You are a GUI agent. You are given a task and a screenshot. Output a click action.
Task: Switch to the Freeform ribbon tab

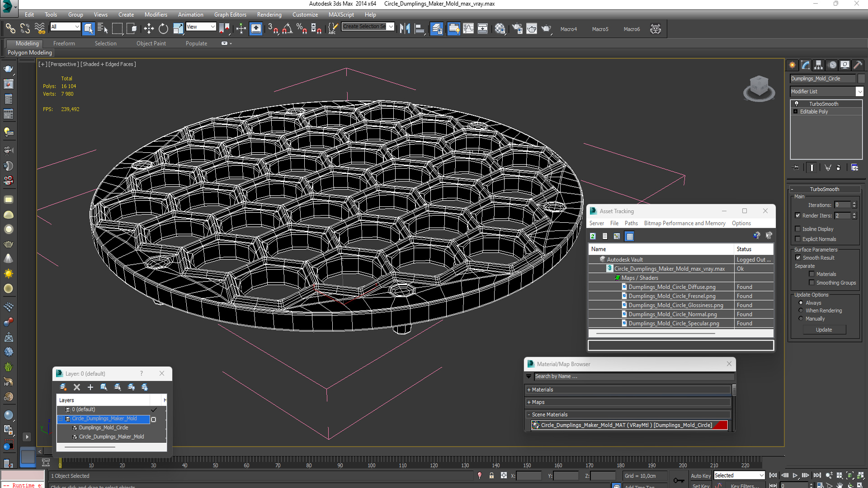coord(64,43)
